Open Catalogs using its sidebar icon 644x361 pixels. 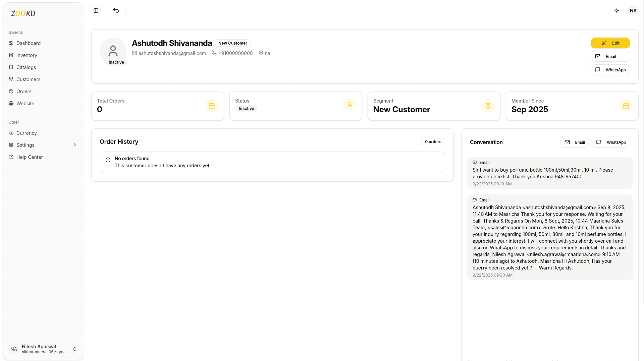click(x=11, y=67)
